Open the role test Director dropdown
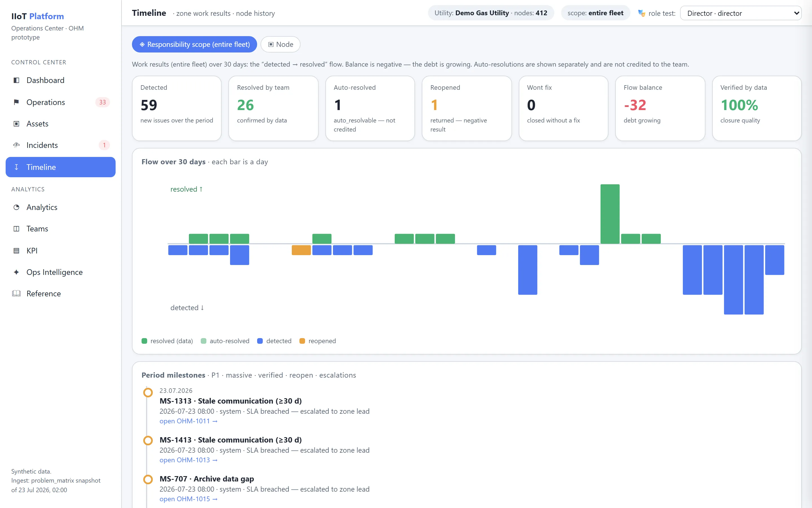 [741, 14]
